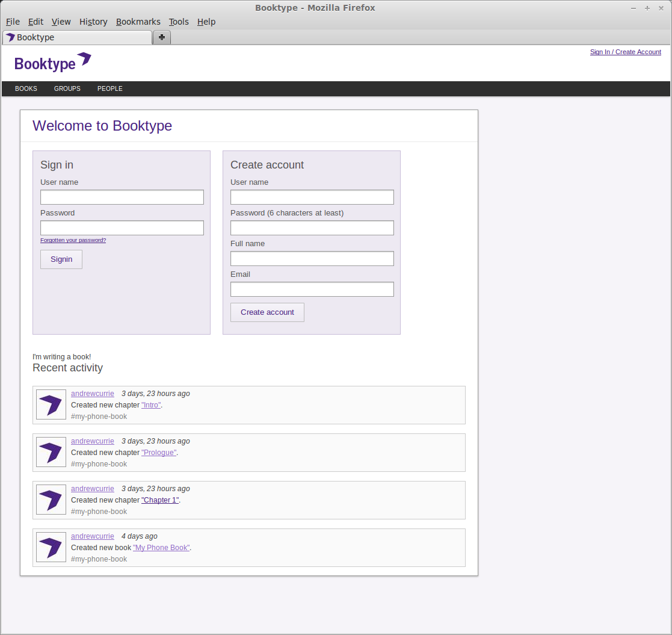Click the #my-phone-book tag under the Intro activity
The height and width of the screenshot is (635, 672).
99,417
